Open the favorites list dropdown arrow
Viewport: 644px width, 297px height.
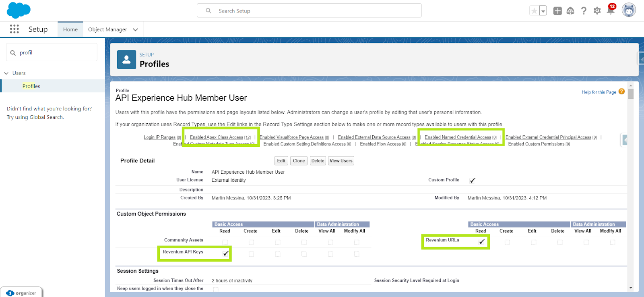point(543,11)
